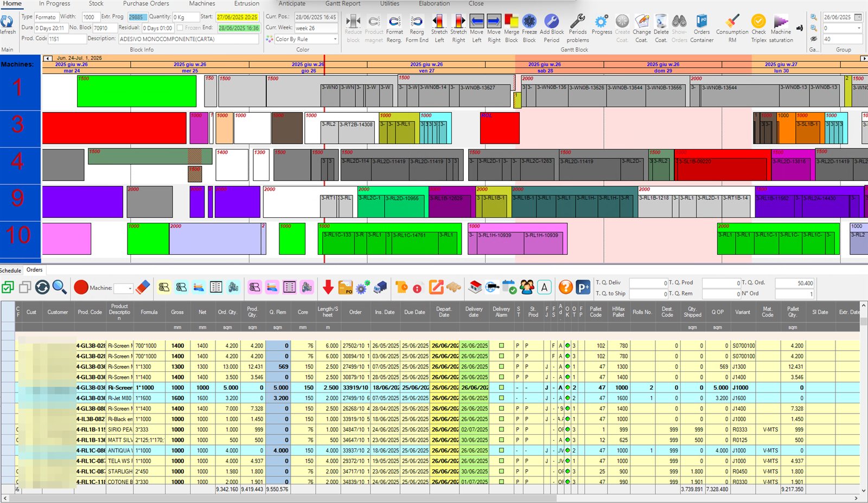
Task: Click the Check Triplex icon
Action: 758,22
